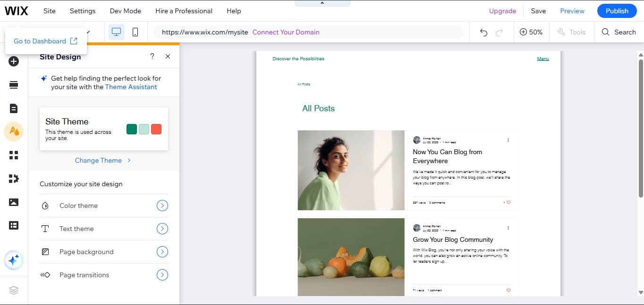Click the Undo arrow icon
Image resolution: width=644 pixels, height=305 pixels.
[483, 32]
